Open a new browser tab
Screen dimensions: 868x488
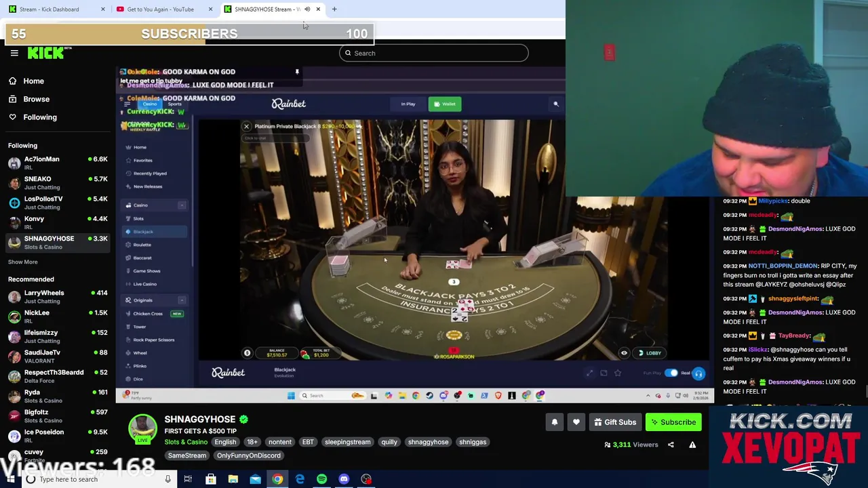pyautogui.click(x=334, y=9)
